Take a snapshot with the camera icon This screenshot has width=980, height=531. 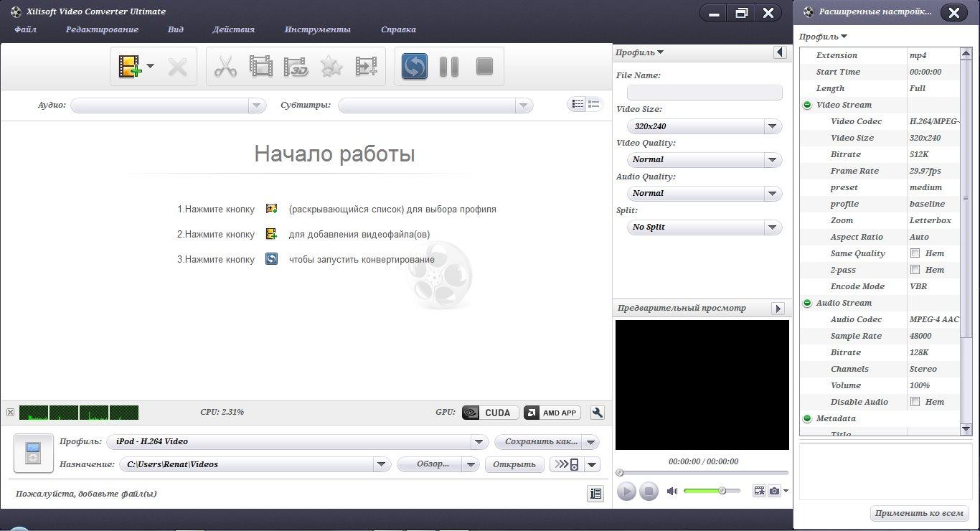pyautogui.click(x=774, y=491)
